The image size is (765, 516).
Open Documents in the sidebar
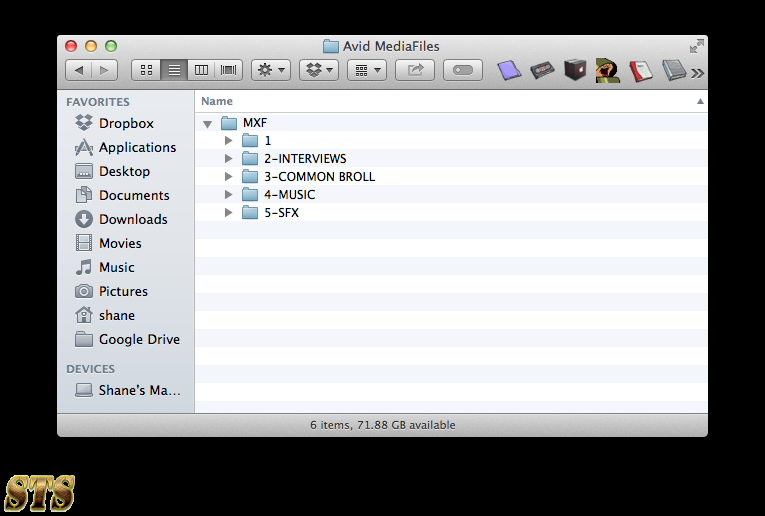pyautogui.click(x=126, y=195)
